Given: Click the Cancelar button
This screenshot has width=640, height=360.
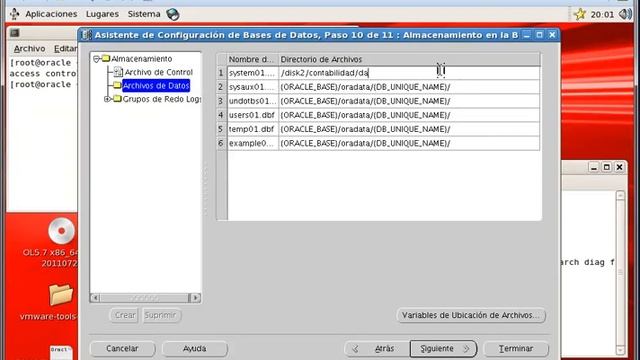Looking at the screenshot, I should [x=122, y=349].
